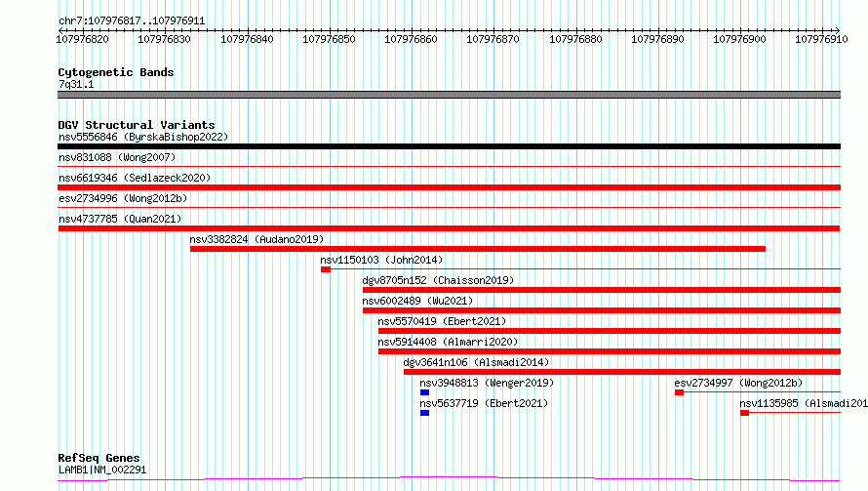The height and width of the screenshot is (491, 868).
Task: Click dgv3641n106 (Alsmadi2014) label
Action: tap(476, 362)
